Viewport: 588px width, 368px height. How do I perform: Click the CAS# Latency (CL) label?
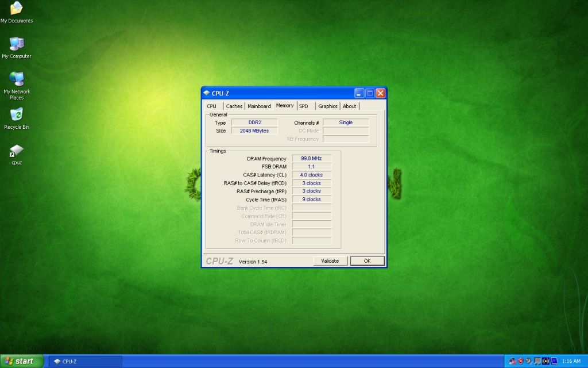pyautogui.click(x=265, y=175)
